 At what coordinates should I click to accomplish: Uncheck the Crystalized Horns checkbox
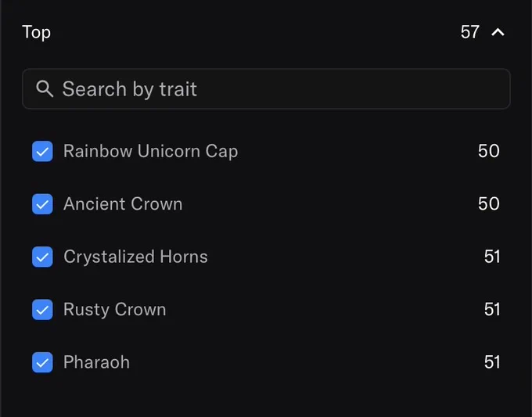[x=42, y=257]
